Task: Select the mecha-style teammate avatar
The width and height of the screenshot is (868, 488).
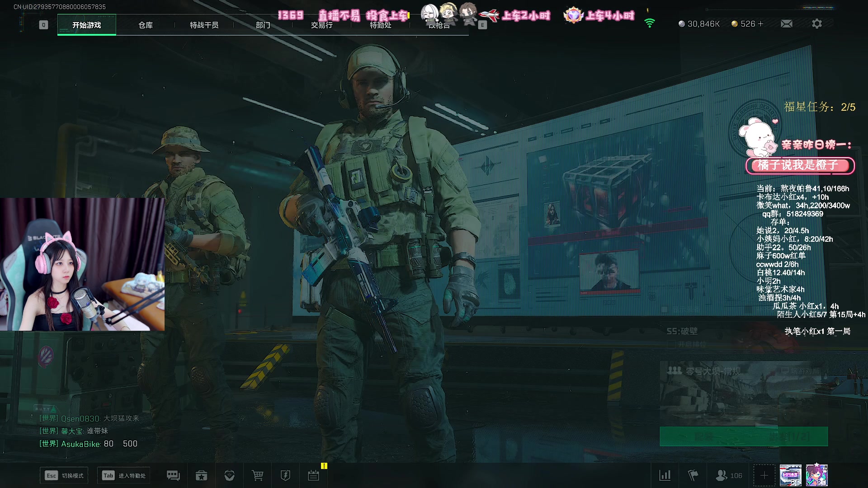Action: coord(791,475)
